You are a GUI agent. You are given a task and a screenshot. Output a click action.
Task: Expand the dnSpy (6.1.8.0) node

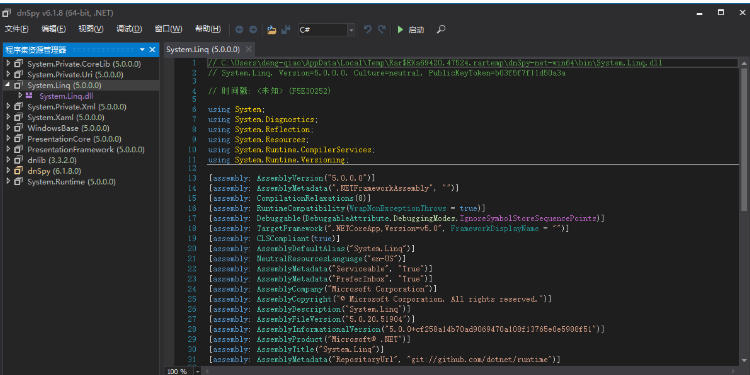8,171
